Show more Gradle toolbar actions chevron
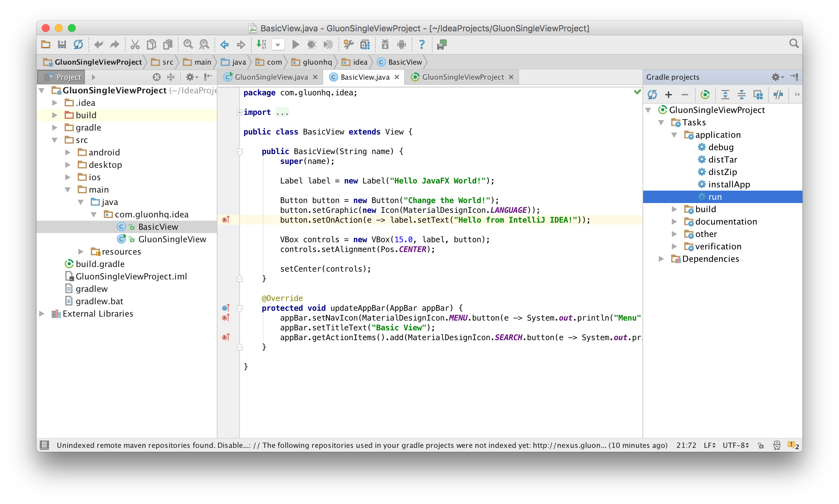Viewport: 839px width, 504px height. 797,94
